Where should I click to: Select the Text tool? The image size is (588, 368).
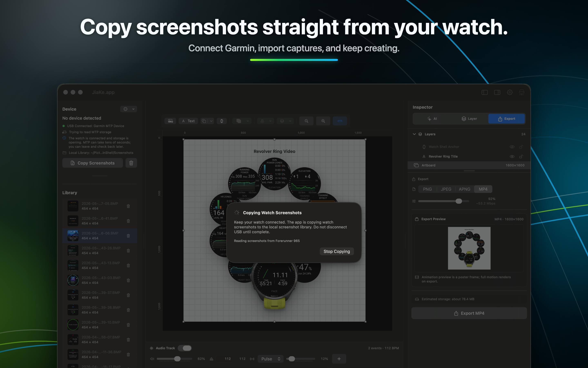[x=188, y=121]
